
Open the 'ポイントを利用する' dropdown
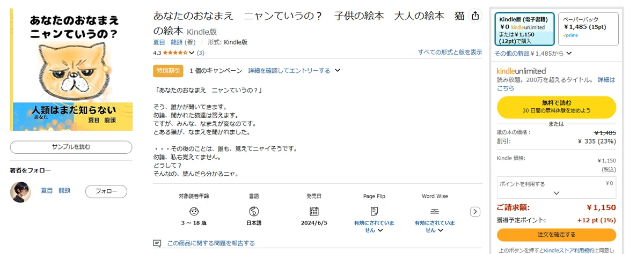[x=557, y=188]
